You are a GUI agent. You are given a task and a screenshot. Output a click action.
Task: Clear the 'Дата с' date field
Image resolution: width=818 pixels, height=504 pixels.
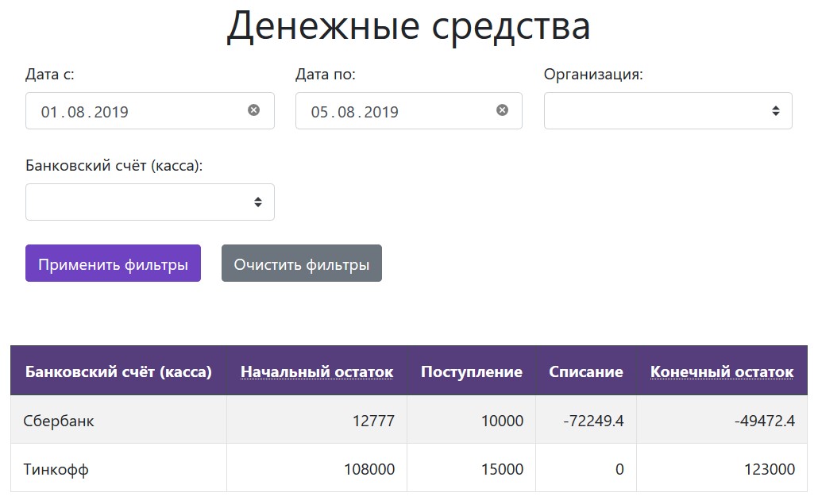point(253,110)
